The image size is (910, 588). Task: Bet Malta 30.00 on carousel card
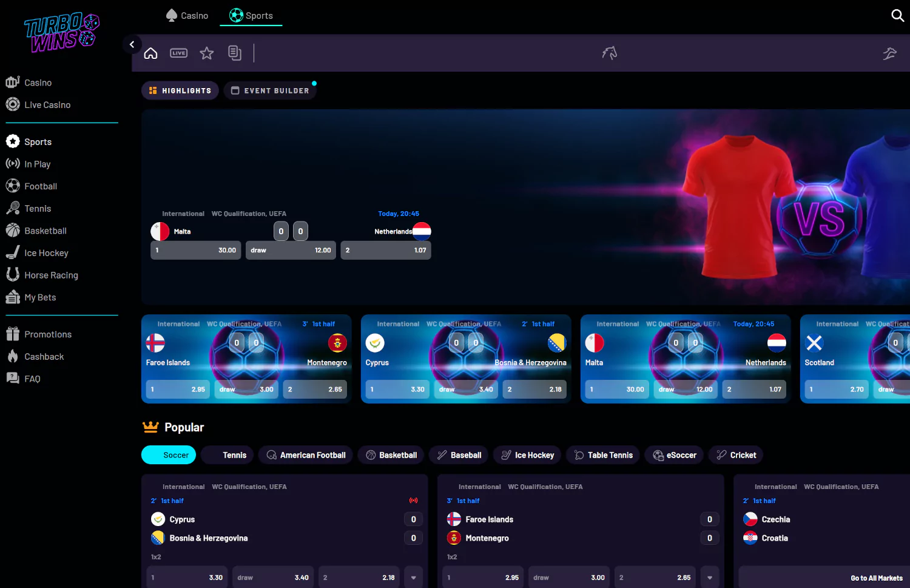point(618,390)
